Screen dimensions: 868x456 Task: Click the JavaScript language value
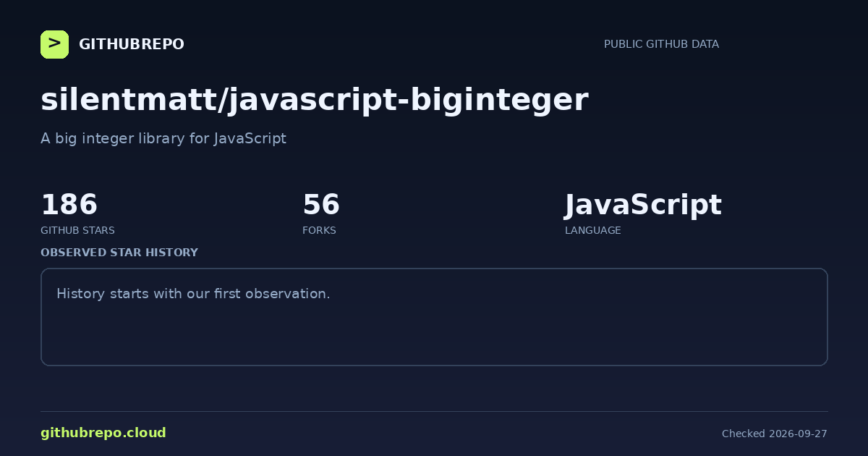coord(643,205)
